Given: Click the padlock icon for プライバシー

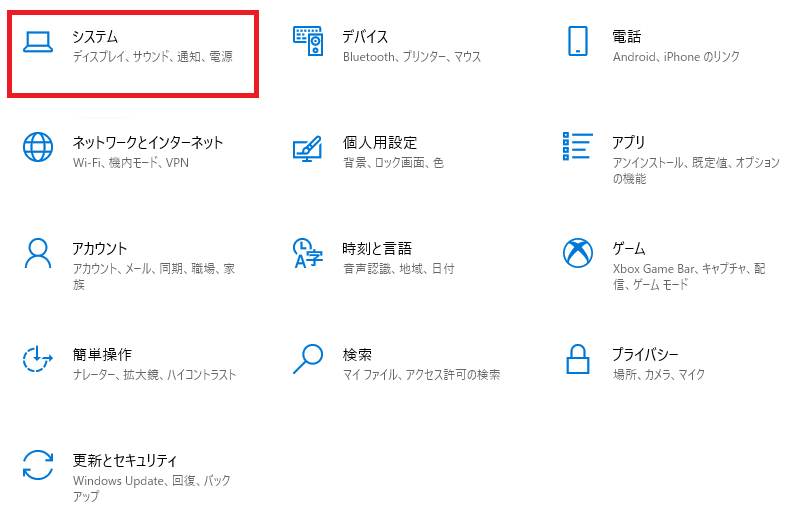Looking at the screenshot, I should [578, 359].
